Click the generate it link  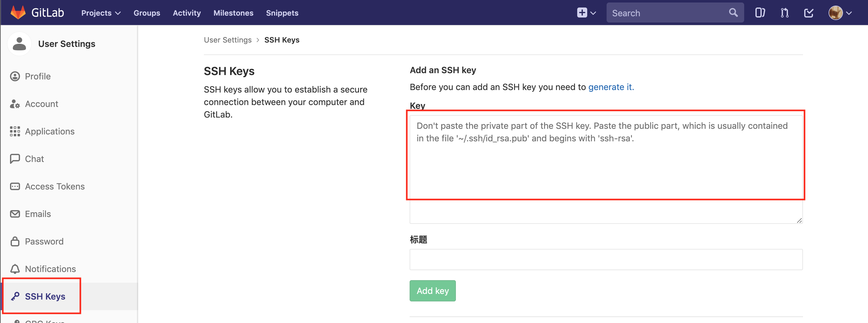(x=611, y=87)
